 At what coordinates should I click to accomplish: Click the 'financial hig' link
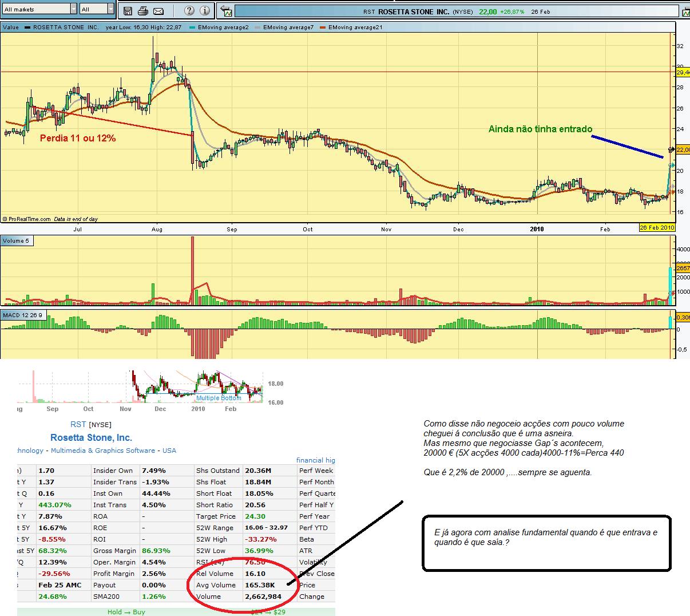pyautogui.click(x=316, y=460)
